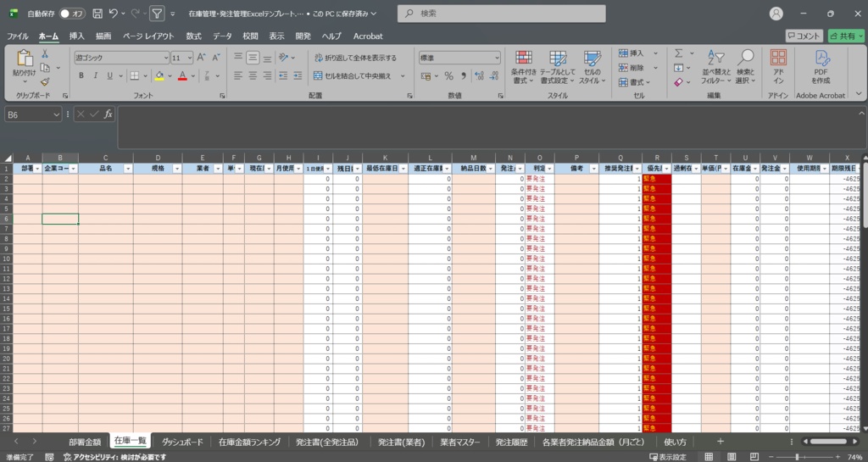Collapse the ribbon with the chevron
The width and height of the screenshot is (868, 462).
(860, 95)
